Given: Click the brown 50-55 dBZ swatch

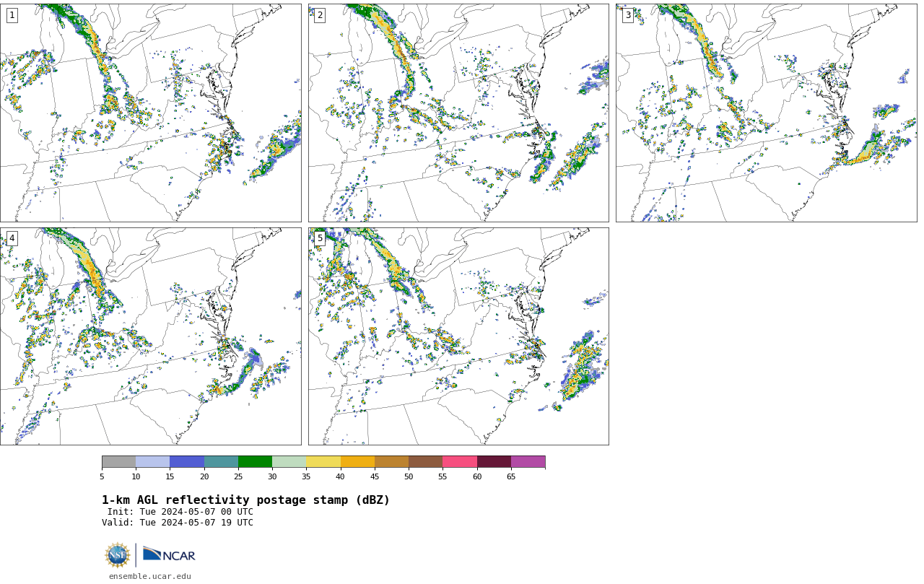Looking at the screenshot, I should (425, 462).
